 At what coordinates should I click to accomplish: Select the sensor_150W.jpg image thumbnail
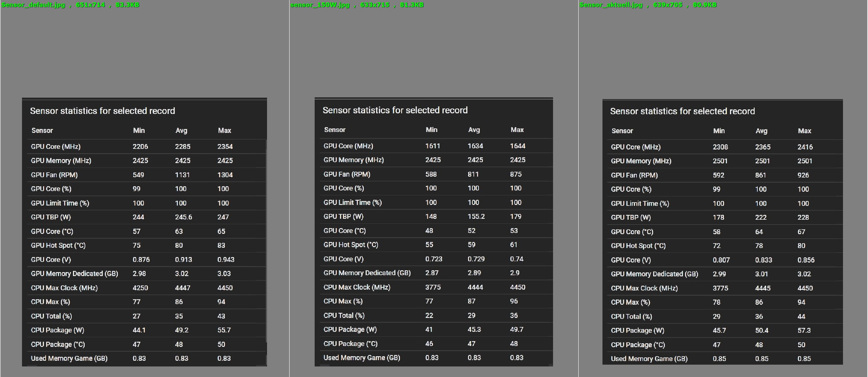[x=433, y=232]
